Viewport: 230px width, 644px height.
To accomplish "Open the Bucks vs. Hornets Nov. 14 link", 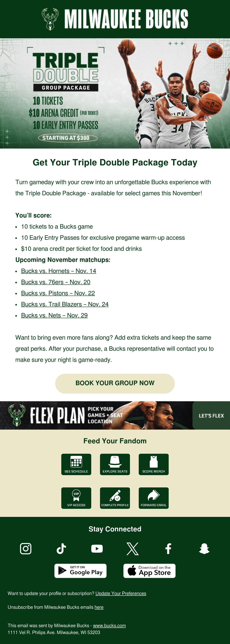I will (59, 271).
